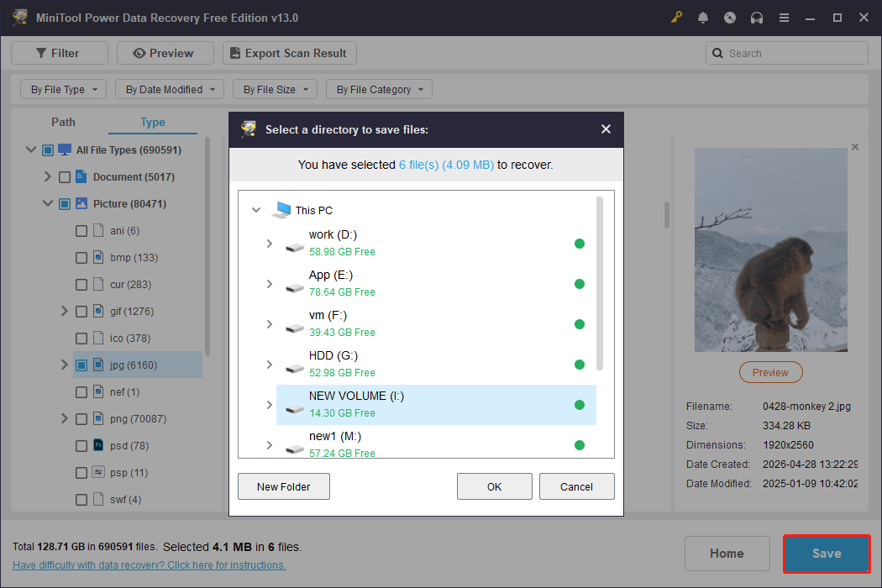This screenshot has width=882, height=588.
Task: Open the By File Category dropdown
Action: coord(379,89)
